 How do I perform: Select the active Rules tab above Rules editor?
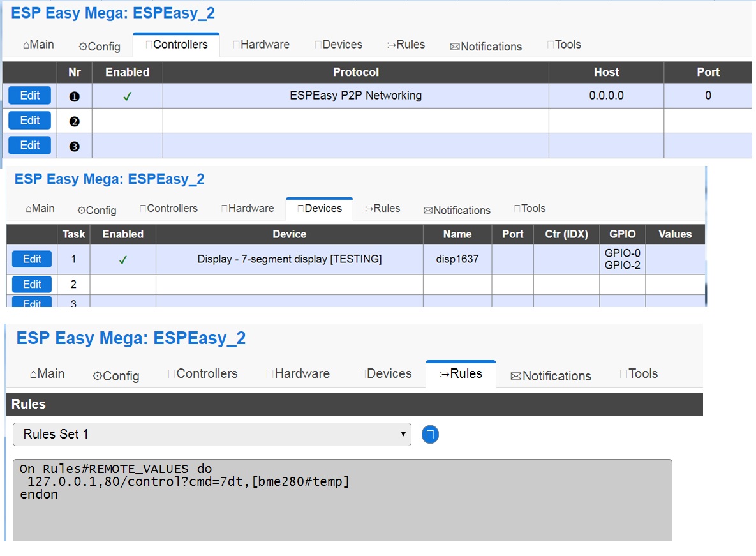(461, 373)
